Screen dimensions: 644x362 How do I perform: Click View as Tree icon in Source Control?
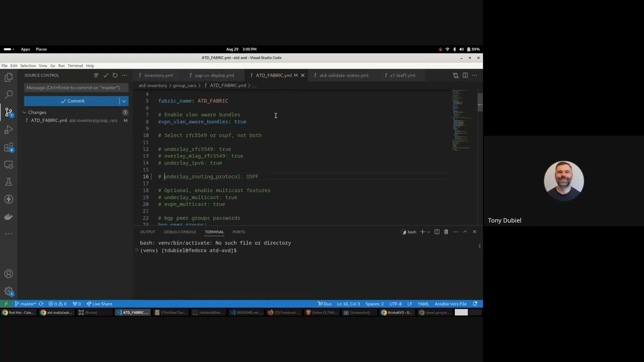coord(96,75)
